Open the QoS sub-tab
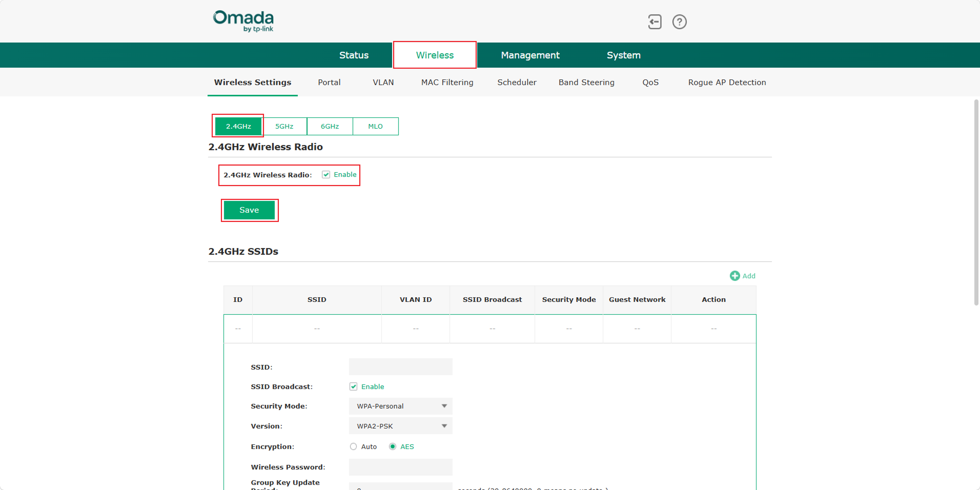Screen dimensions: 980x490 click(x=650, y=82)
